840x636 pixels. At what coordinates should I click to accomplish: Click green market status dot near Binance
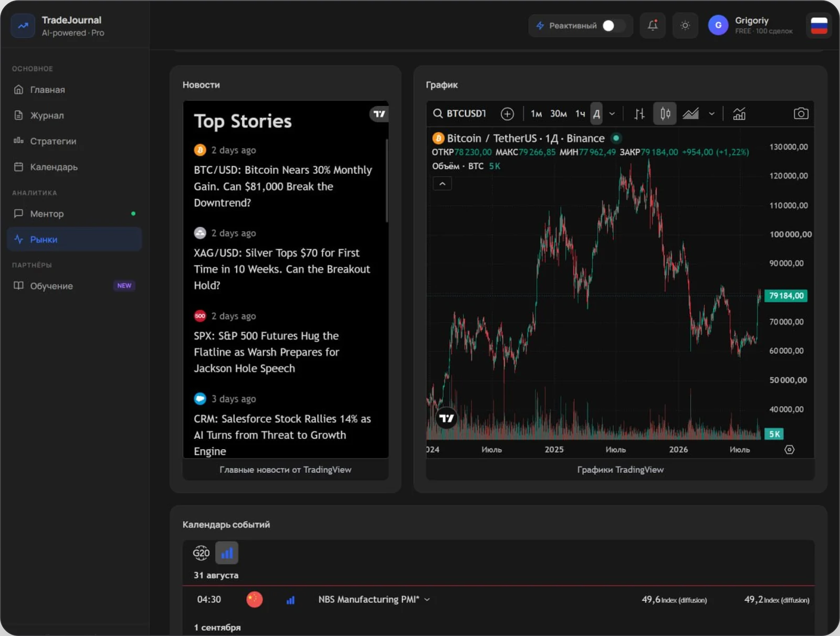click(616, 138)
